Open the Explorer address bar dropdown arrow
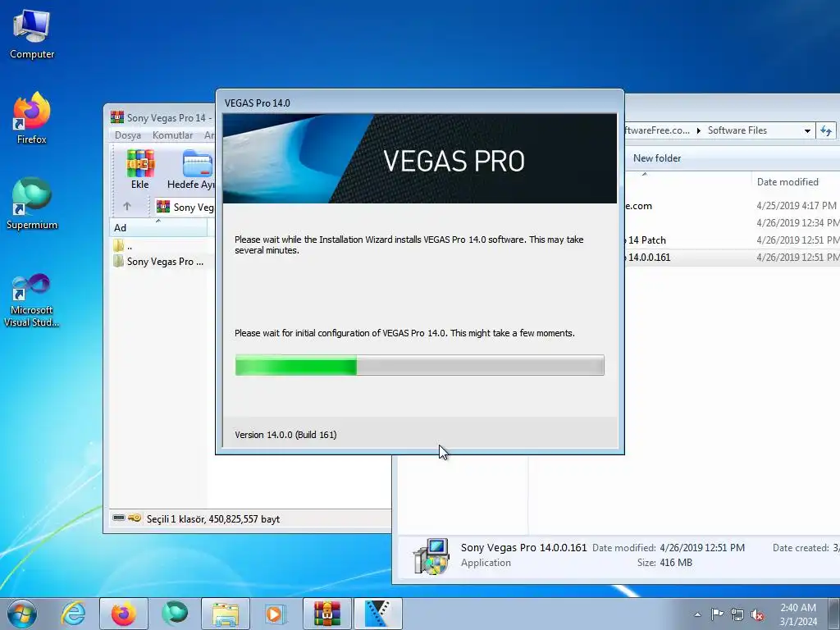This screenshot has height=630, width=840. [807, 130]
